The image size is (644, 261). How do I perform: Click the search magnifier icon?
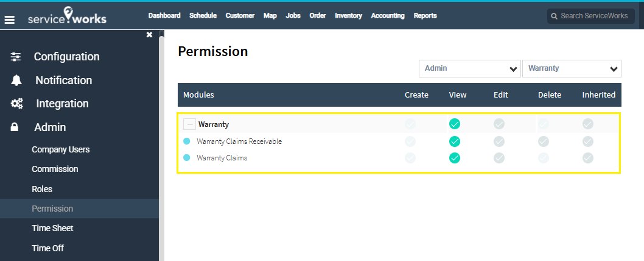(554, 16)
